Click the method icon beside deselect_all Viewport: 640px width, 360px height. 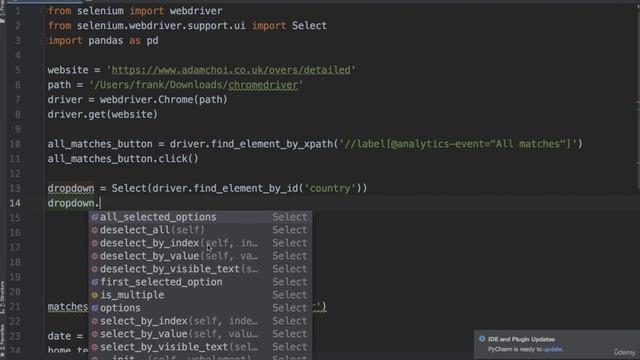click(x=95, y=230)
